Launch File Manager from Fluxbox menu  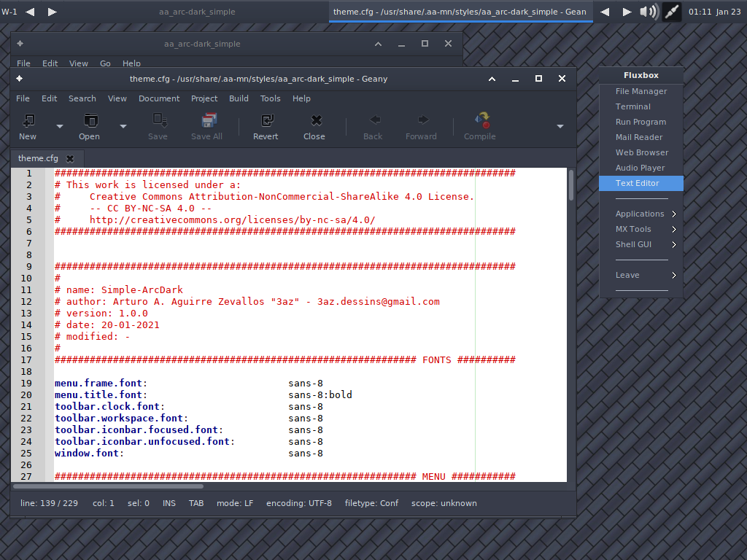coord(641,91)
